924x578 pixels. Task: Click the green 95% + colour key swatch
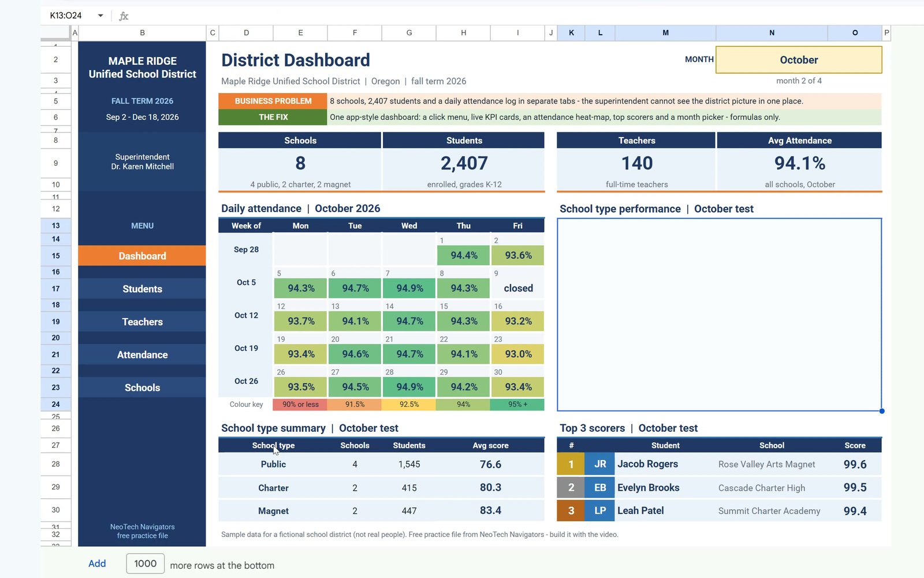(517, 405)
